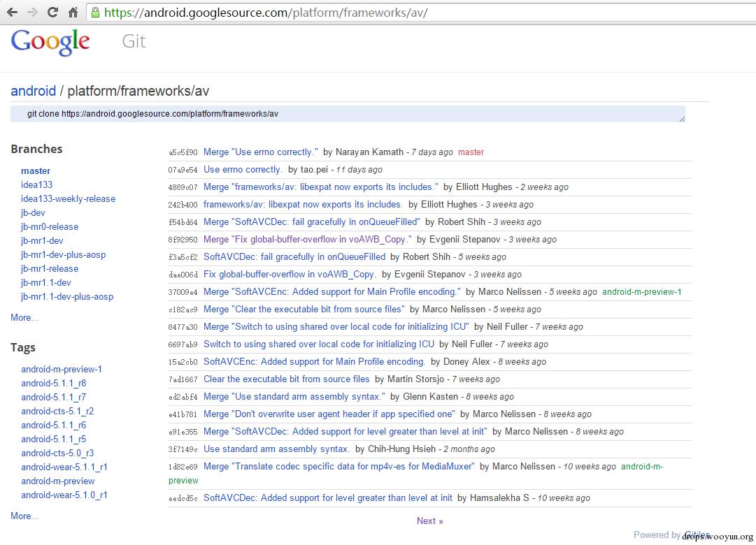Open the android breadcrumb link
The image size is (756, 545).
tap(34, 91)
